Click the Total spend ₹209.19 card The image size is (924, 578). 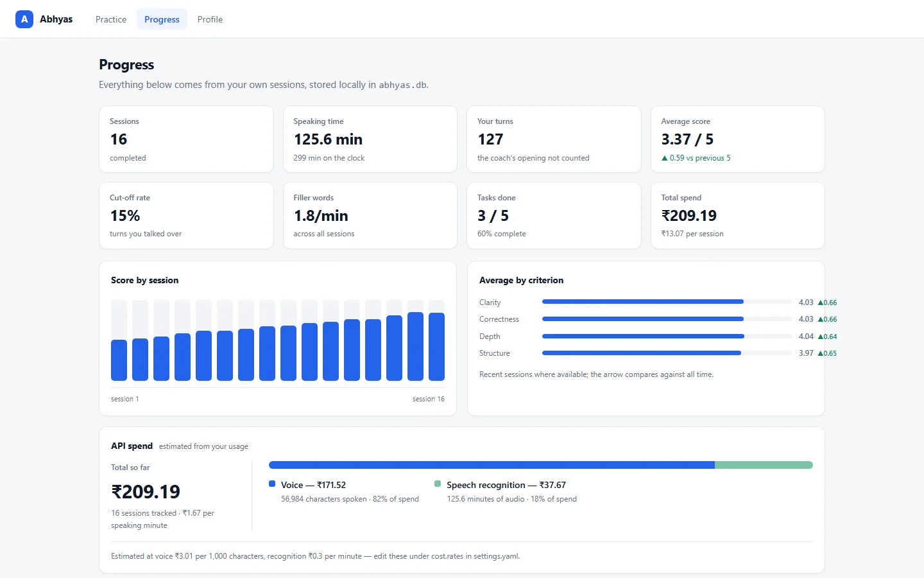click(738, 215)
